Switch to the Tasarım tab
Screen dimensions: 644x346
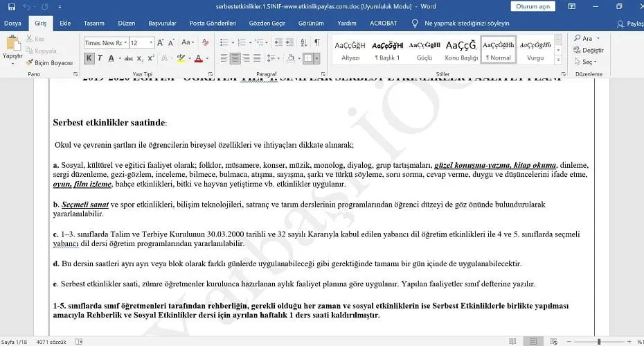(x=94, y=24)
